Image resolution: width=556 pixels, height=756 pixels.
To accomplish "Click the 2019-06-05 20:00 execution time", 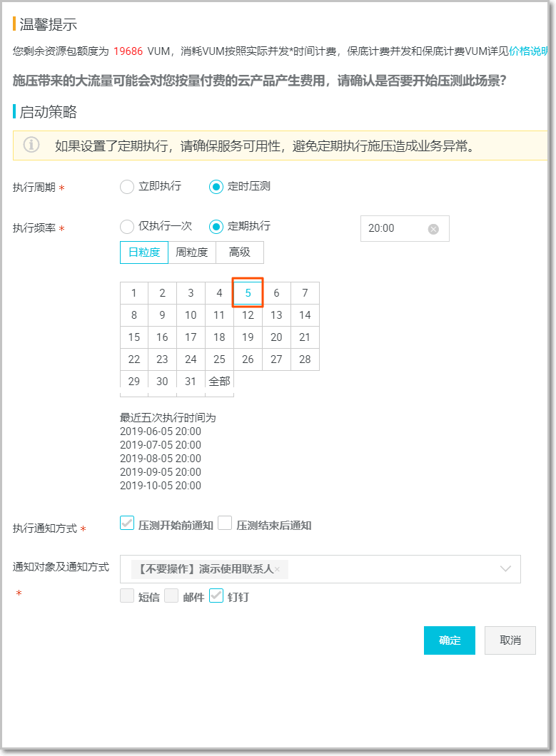I will pyautogui.click(x=161, y=431).
